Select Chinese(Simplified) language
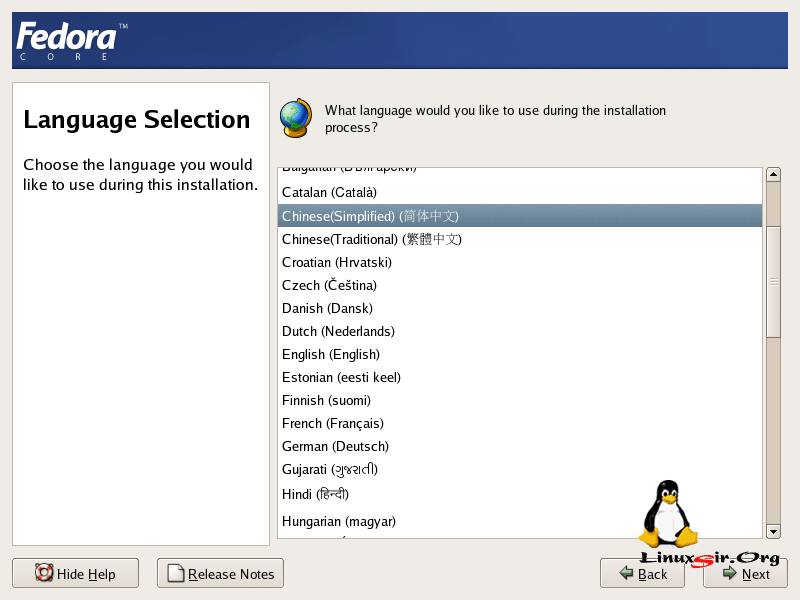 [x=520, y=216]
